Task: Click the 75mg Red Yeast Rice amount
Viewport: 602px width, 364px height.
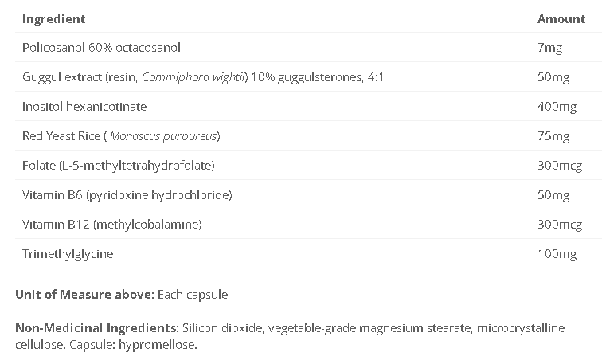Action: (x=553, y=136)
